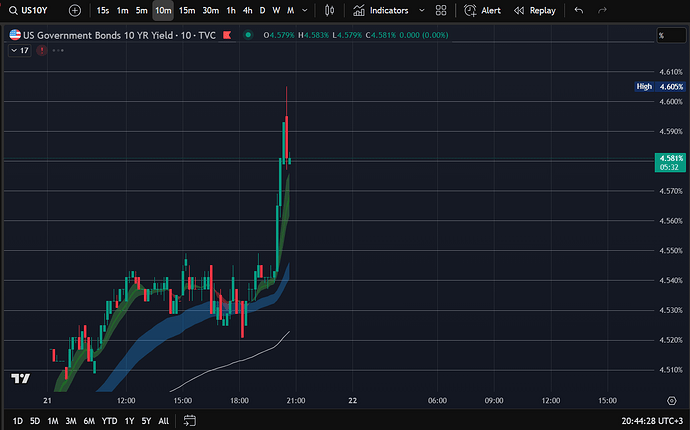
Task: Add symbol with the plus circle icon
Action: (75, 10)
